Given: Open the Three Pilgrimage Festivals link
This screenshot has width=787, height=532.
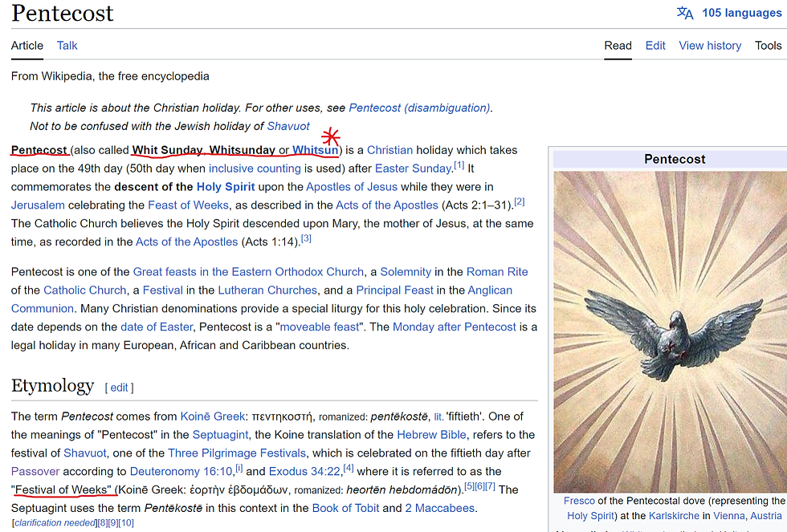Looking at the screenshot, I should tap(236, 453).
